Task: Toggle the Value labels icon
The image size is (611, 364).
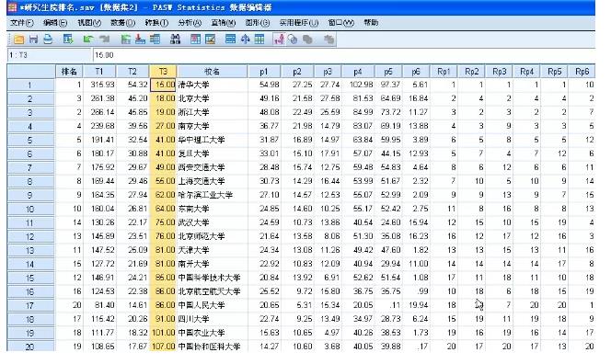Action: point(279,40)
